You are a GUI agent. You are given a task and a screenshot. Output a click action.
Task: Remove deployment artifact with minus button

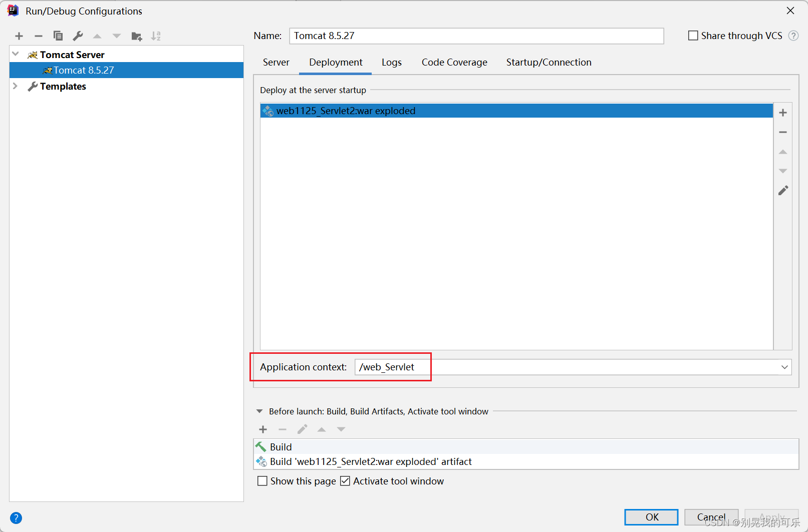coord(783,132)
